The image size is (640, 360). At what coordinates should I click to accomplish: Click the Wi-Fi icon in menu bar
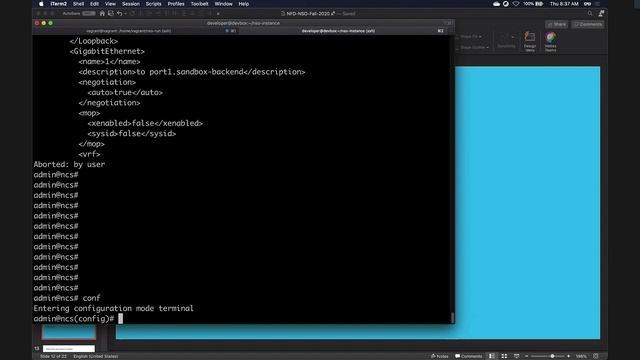tap(516, 4)
